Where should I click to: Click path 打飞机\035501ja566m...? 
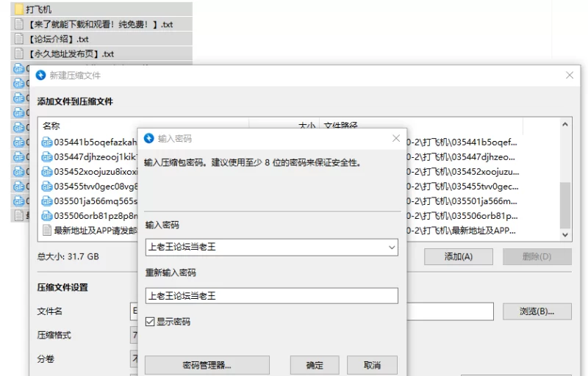pos(462,201)
